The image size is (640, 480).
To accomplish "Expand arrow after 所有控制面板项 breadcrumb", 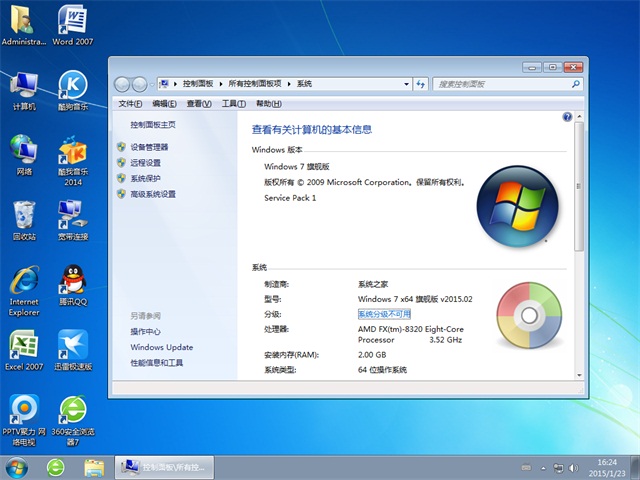I will 289,84.
